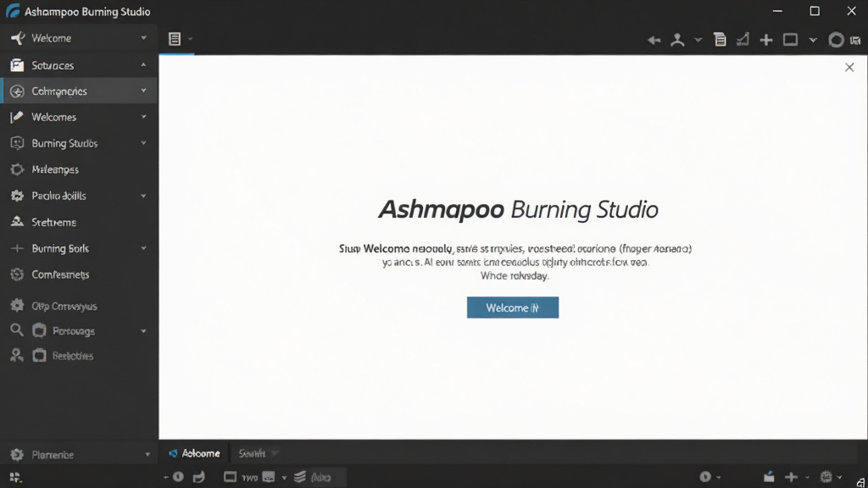
Task: Click the cog icon beside Paolro aoiills
Action: pos(17,196)
